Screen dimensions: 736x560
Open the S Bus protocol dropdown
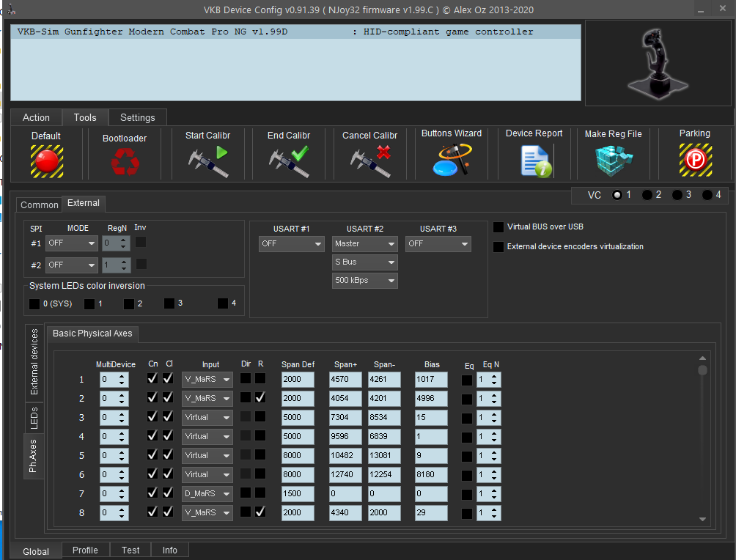tap(364, 262)
